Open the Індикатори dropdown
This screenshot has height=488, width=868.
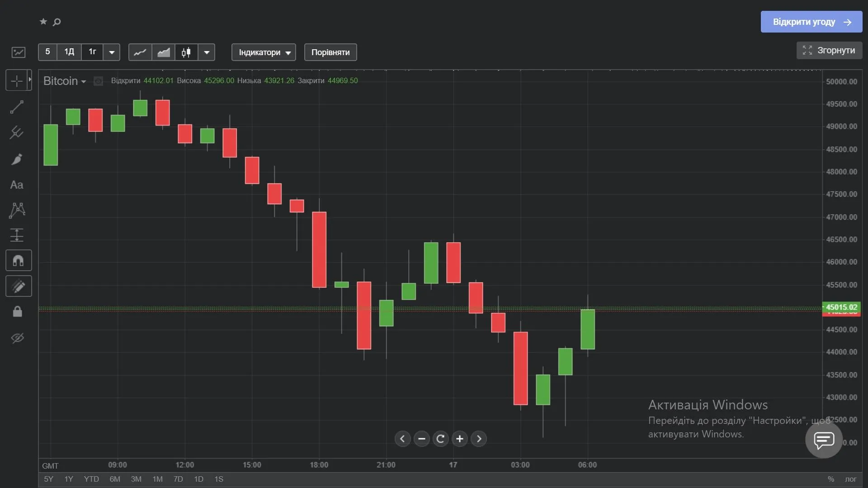(264, 52)
